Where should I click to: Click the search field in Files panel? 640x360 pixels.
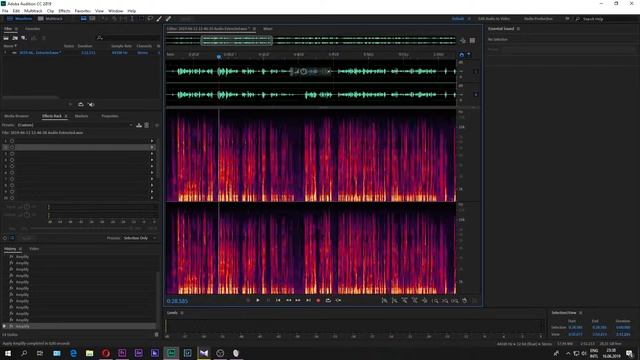[x=127, y=38]
